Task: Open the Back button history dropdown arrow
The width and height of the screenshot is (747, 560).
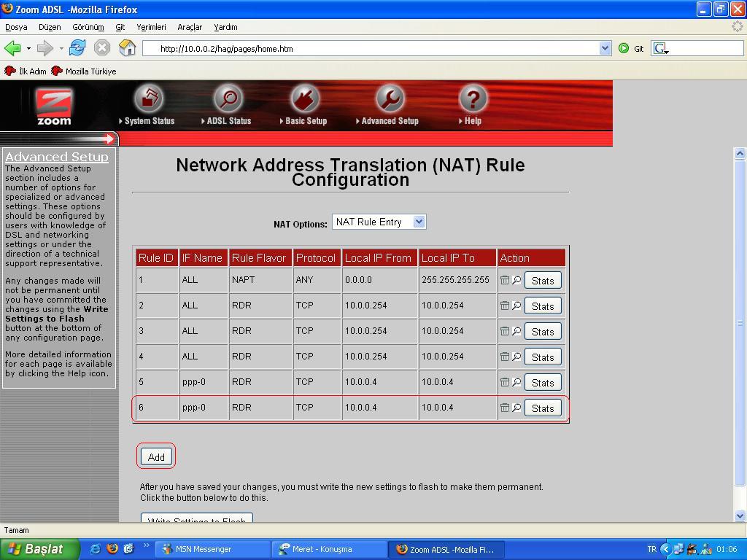Action: tap(28, 49)
